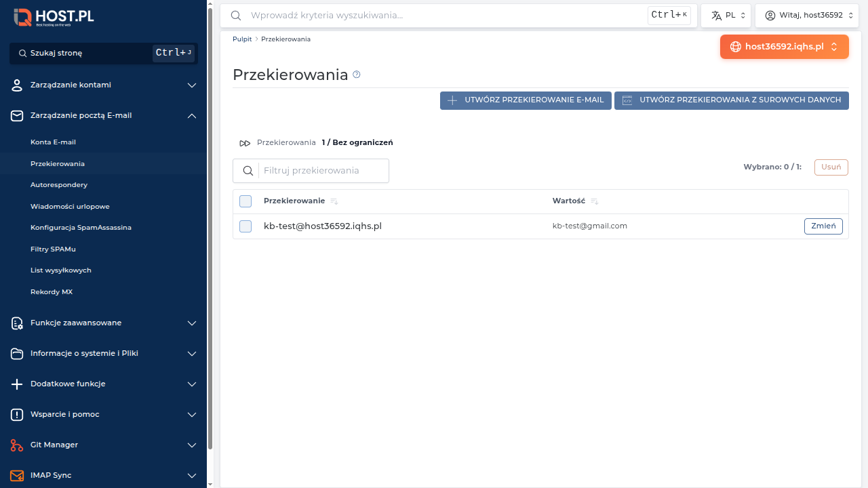The image size is (868, 488).
Task: Click the filter field magnifier icon
Action: click(248, 171)
